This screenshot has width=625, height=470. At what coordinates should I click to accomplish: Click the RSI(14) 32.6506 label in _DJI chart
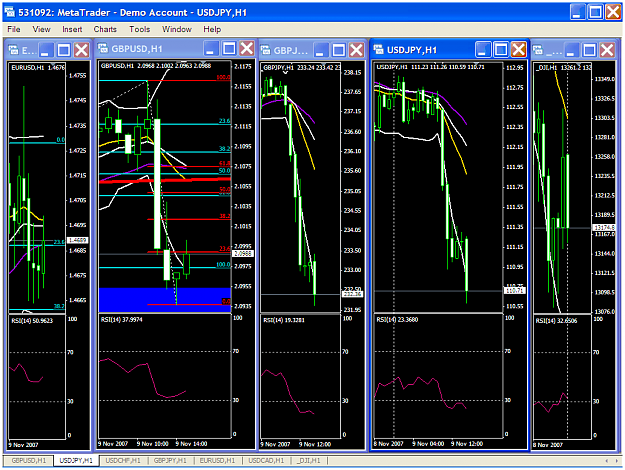tap(556, 321)
